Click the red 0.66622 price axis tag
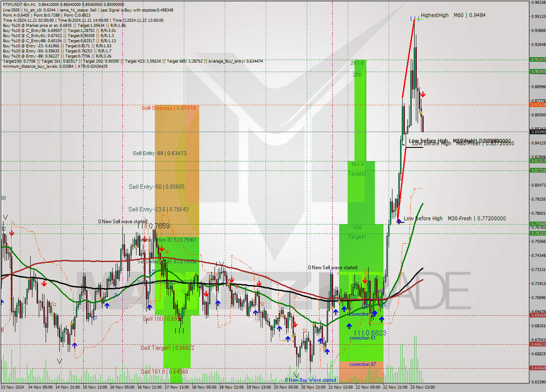 point(537,344)
